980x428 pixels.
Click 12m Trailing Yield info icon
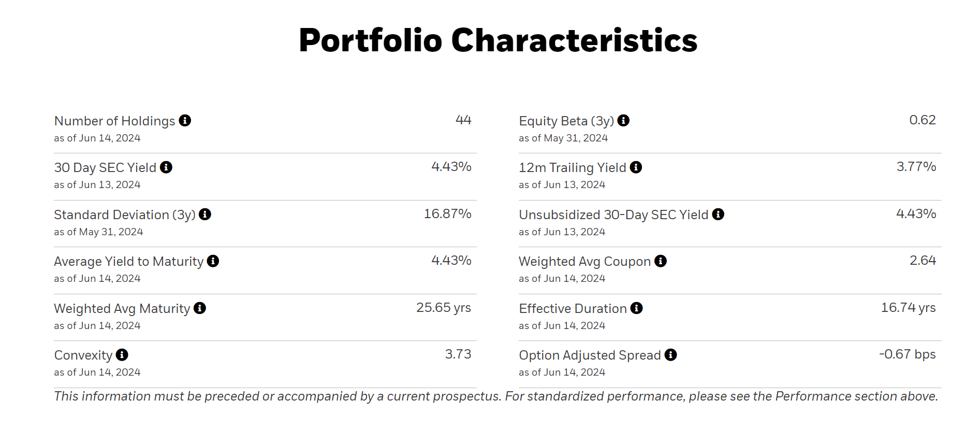(x=636, y=167)
